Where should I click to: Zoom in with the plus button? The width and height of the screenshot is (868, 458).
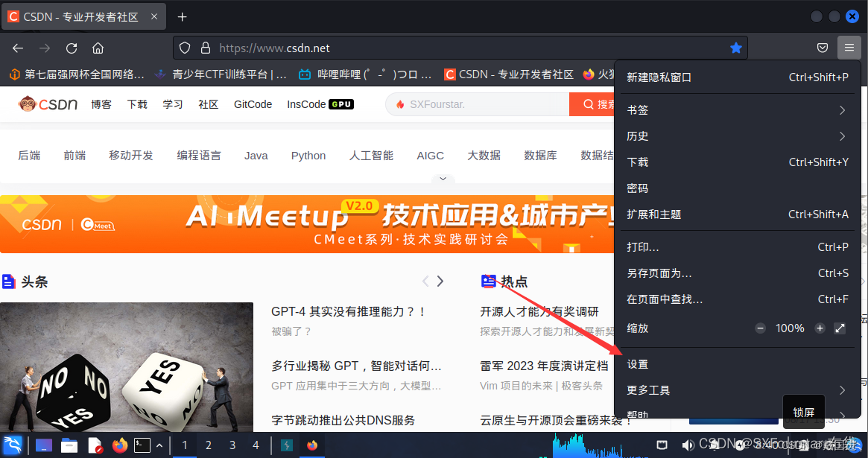click(x=820, y=328)
